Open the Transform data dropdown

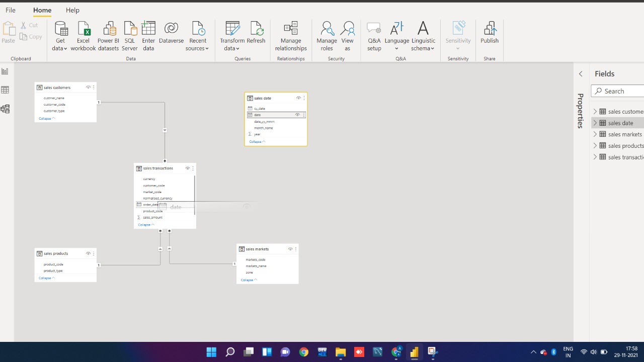232,36
